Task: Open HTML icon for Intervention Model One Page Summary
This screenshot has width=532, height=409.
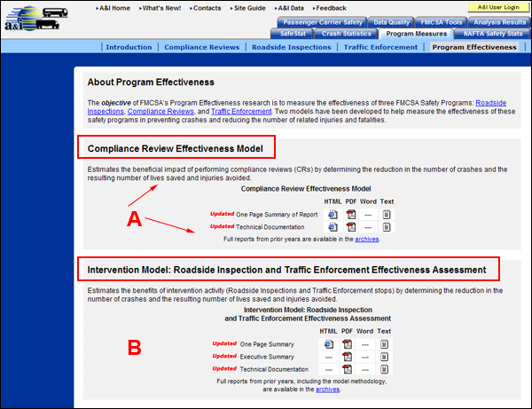Action: (328, 344)
